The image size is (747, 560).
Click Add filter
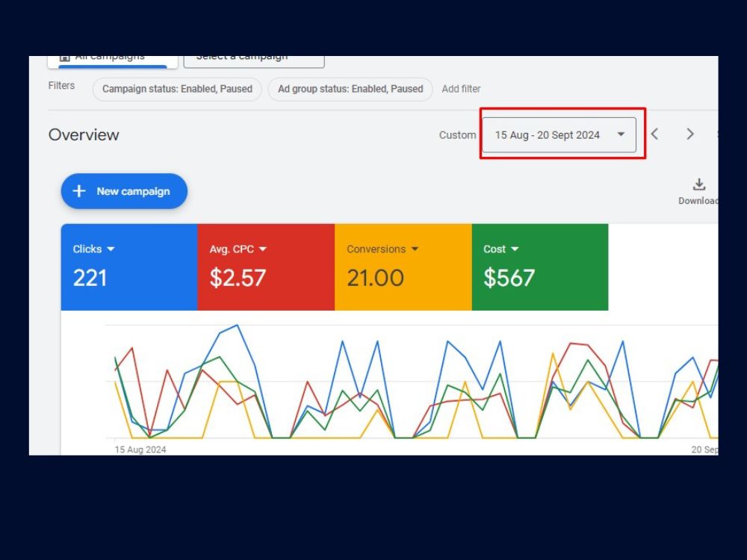tap(461, 89)
